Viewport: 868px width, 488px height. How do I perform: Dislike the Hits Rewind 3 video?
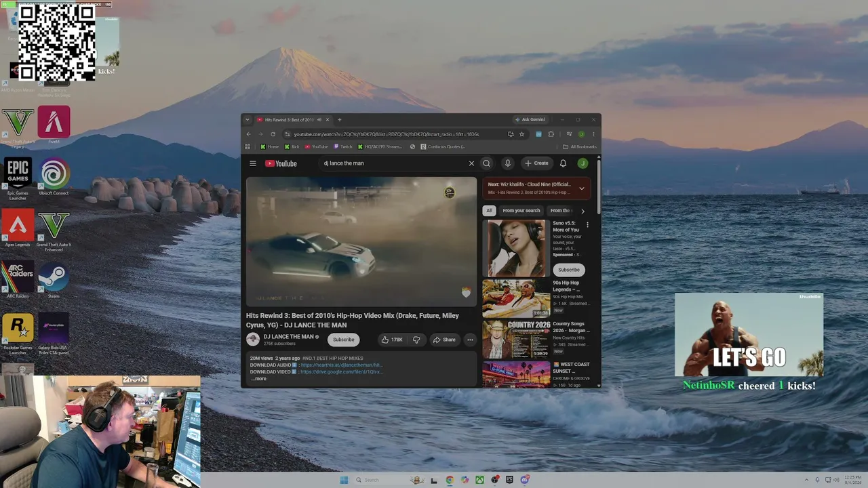pos(416,340)
